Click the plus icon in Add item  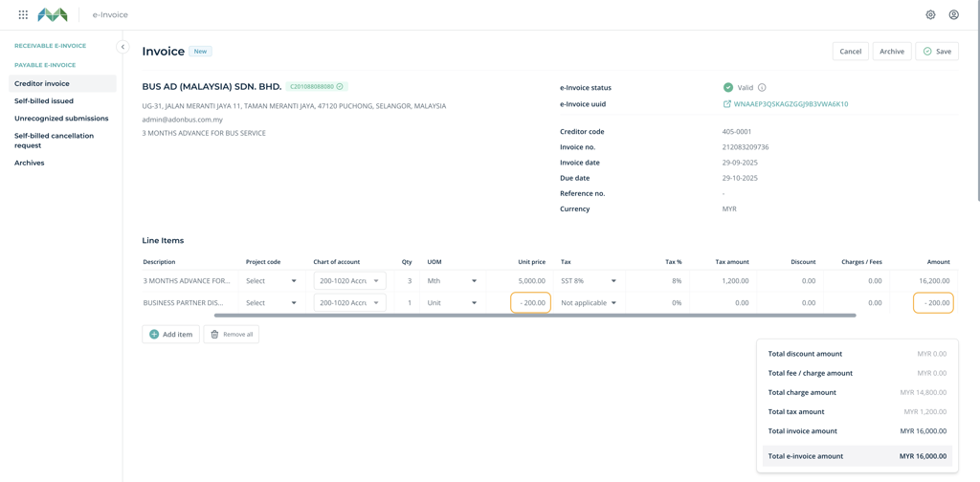pyautogui.click(x=154, y=335)
